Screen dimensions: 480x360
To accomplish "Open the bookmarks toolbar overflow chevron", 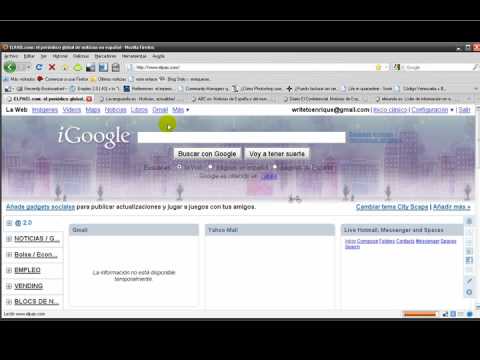I will tap(476, 89).
